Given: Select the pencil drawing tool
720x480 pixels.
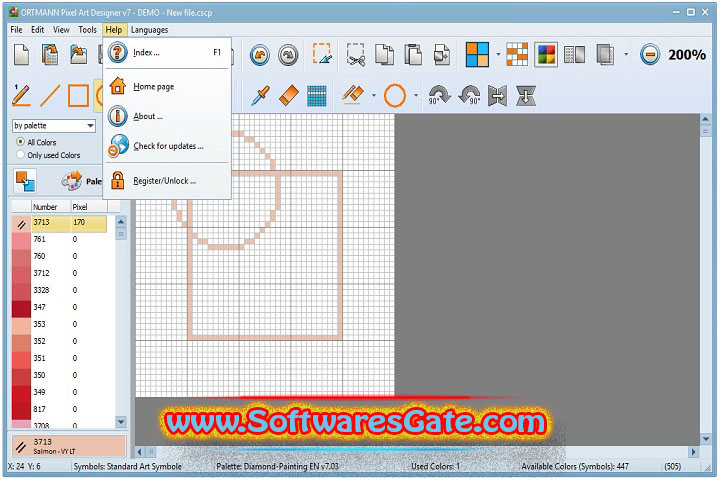Looking at the screenshot, I should tap(21, 96).
